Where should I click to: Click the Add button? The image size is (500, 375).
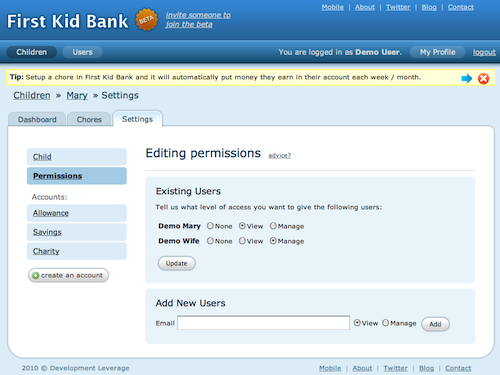click(x=435, y=324)
